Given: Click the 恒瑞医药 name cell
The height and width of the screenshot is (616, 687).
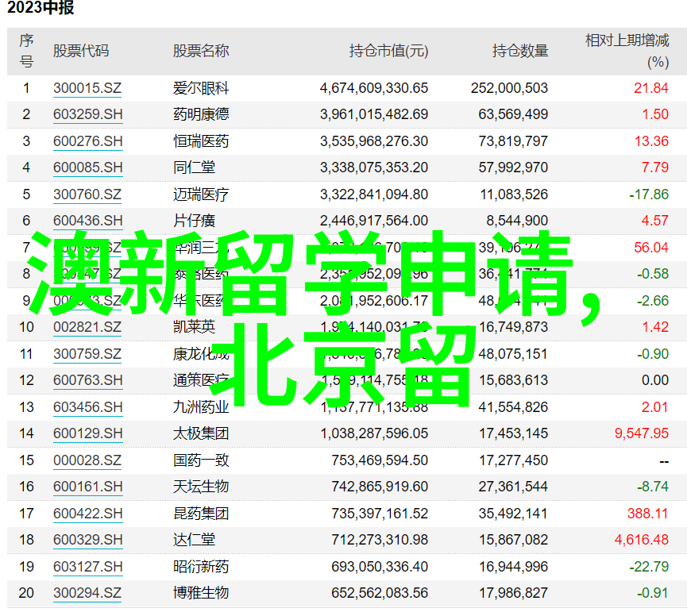Looking at the screenshot, I should (201, 141).
